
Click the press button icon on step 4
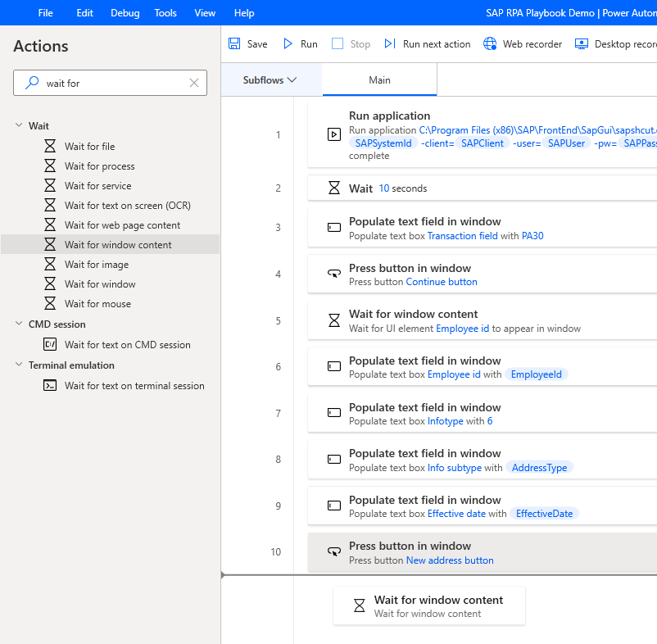pos(334,274)
